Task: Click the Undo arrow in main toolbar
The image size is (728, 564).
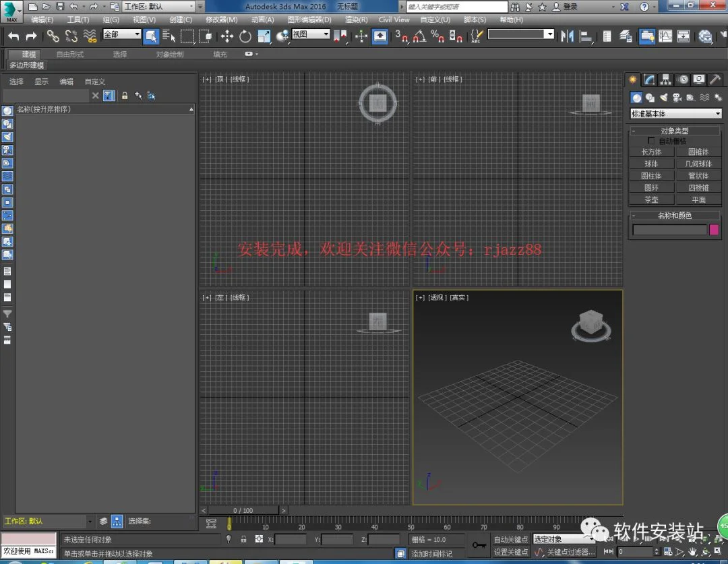Action: (14, 36)
